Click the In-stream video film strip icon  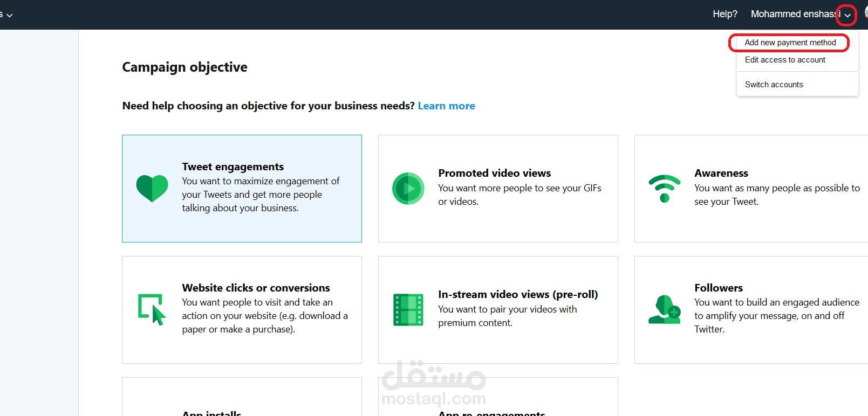(408, 310)
